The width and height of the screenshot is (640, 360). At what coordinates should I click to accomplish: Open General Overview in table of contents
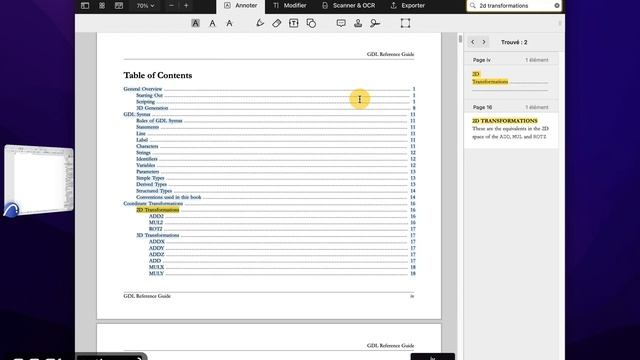pos(143,89)
